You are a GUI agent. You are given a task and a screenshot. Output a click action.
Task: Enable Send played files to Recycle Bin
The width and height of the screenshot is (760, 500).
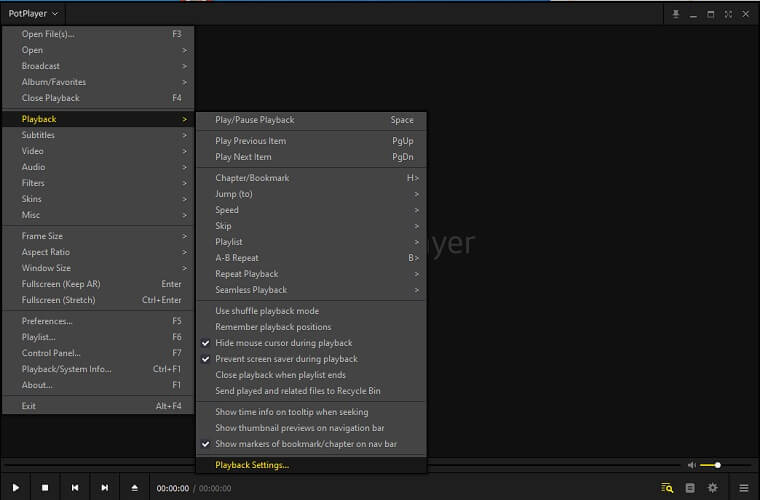point(311,391)
